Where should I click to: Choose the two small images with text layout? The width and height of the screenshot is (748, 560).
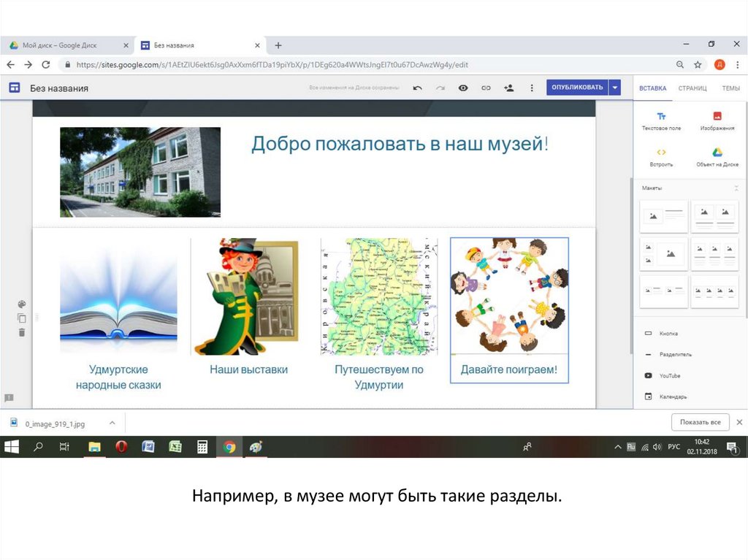(663, 291)
